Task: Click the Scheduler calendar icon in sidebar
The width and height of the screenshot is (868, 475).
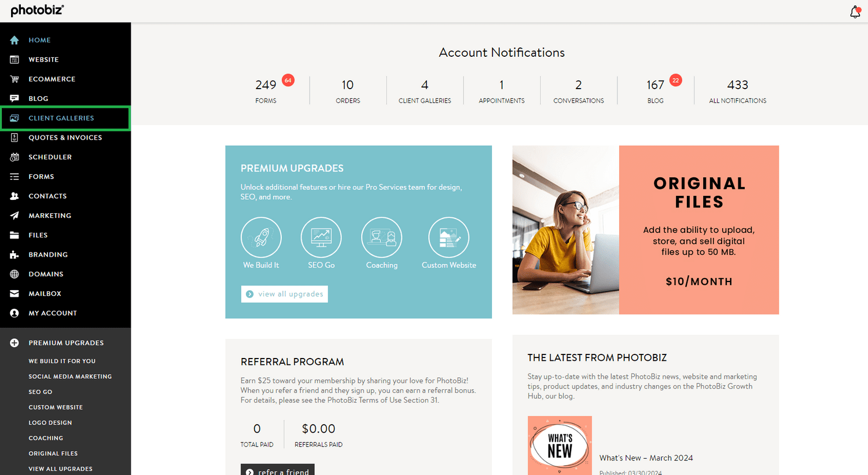Action: pyautogui.click(x=14, y=157)
